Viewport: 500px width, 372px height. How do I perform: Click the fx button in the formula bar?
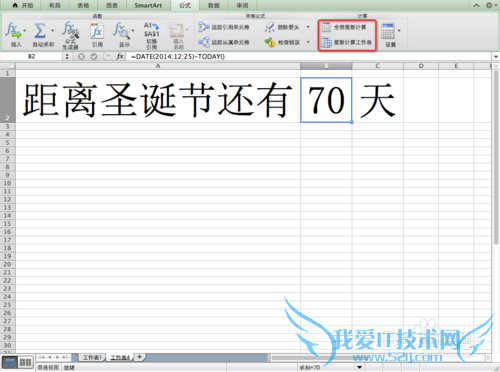(x=120, y=56)
